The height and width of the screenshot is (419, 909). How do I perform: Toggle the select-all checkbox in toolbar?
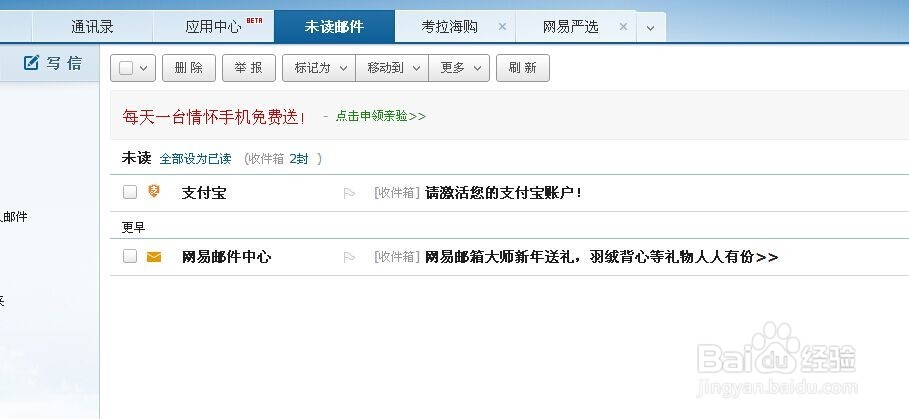pyautogui.click(x=126, y=68)
